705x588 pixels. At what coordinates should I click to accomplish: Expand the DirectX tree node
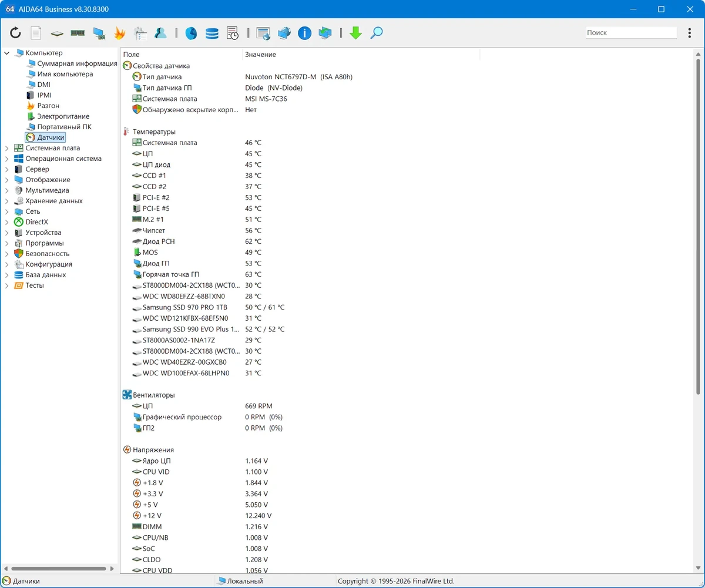[x=7, y=222]
